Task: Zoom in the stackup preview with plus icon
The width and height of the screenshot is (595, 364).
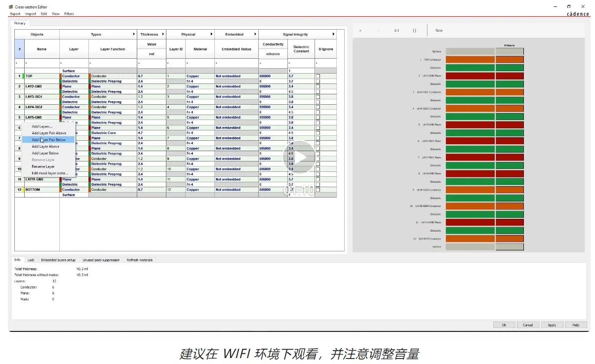Action: [x=360, y=31]
